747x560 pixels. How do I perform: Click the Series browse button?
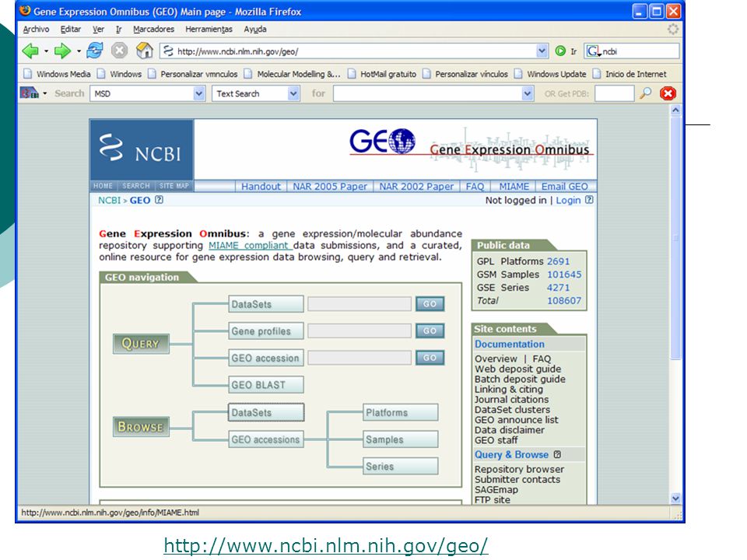[400, 466]
